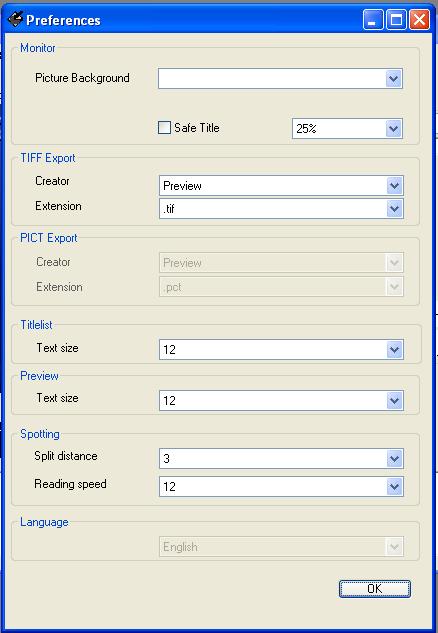
Task: Close the Preferences window
Action: point(419,20)
